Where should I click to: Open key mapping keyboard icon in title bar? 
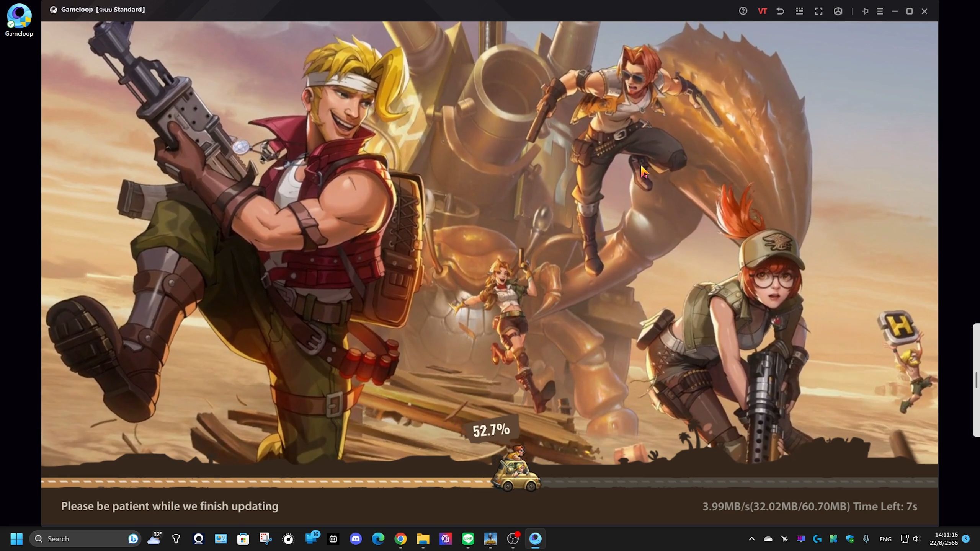click(x=799, y=11)
